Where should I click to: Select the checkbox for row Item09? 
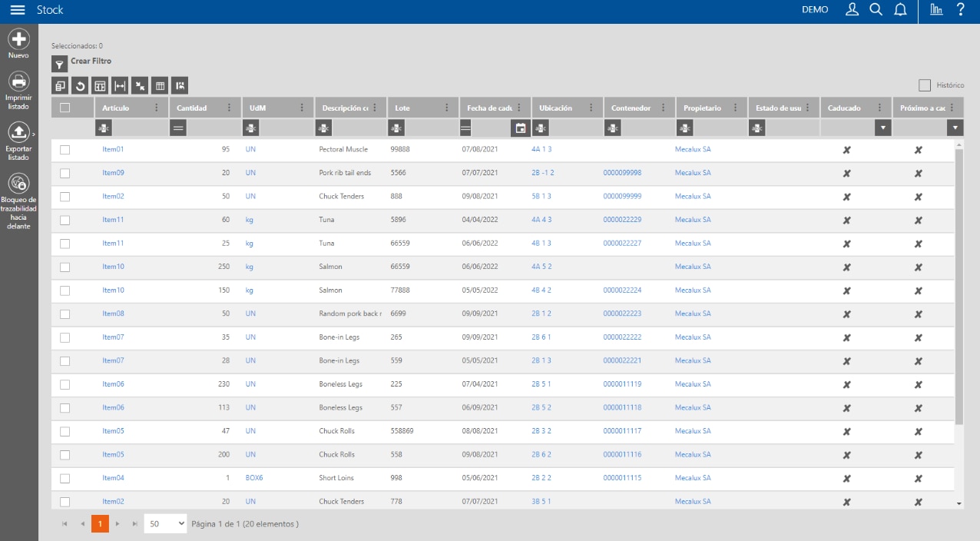point(65,173)
